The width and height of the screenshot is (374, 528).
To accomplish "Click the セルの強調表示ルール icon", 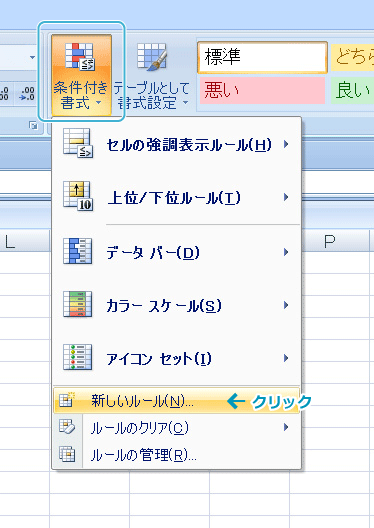I will (x=78, y=143).
